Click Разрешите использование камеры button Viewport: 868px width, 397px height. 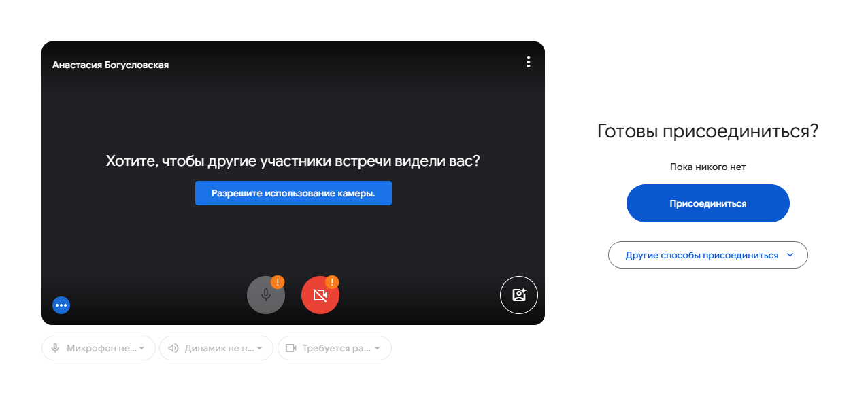click(293, 193)
